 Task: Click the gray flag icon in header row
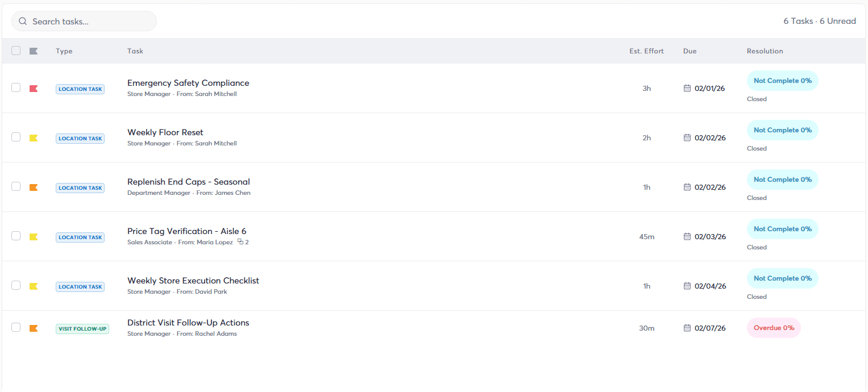pyautogui.click(x=34, y=51)
